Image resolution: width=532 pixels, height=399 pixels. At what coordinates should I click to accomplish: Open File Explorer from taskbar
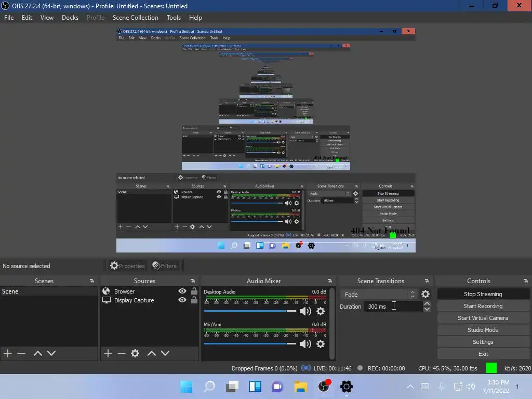pyautogui.click(x=301, y=387)
